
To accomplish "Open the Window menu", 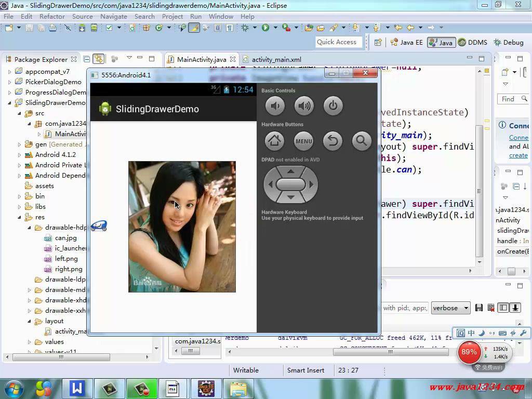I will click(221, 16).
